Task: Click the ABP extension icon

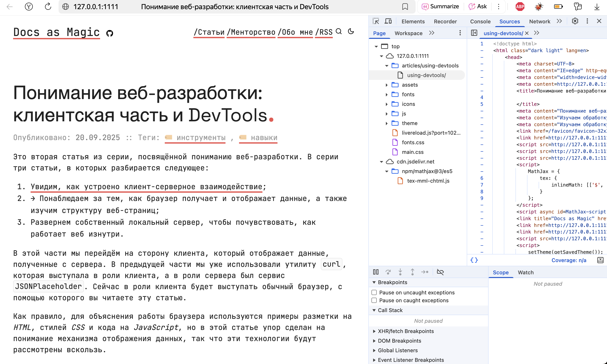Action: [x=520, y=7]
